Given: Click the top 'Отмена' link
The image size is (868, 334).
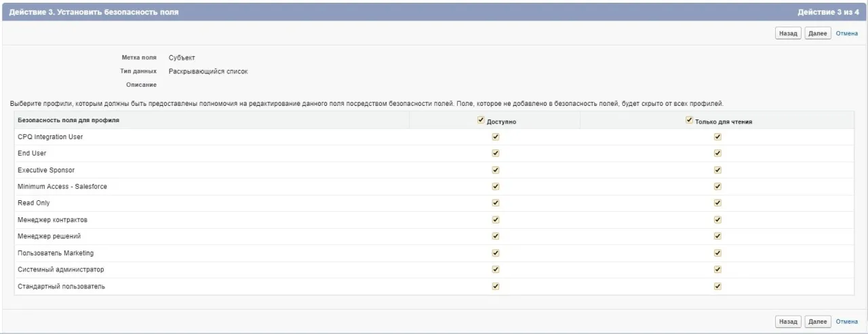Looking at the screenshot, I should tap(846, 33).
